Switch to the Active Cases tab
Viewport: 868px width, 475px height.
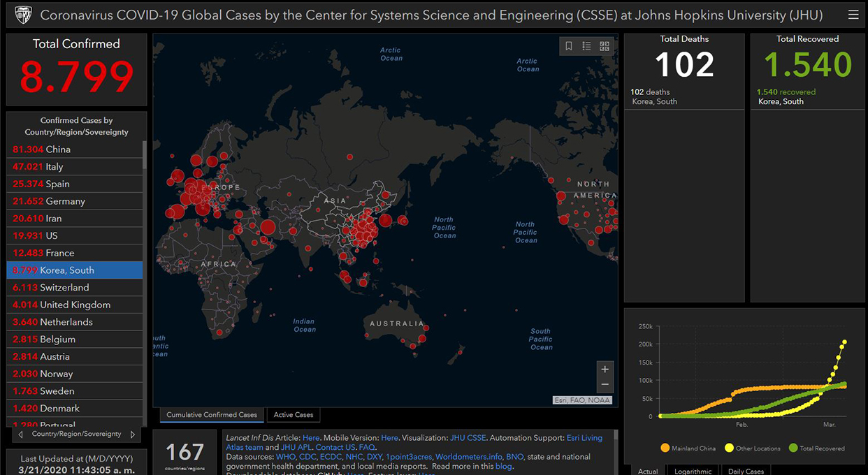click(x=294, y=415)
